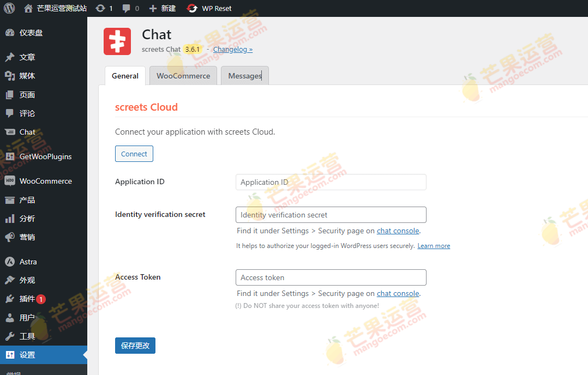This screenshot has height=375, width=588.
Task: Open the Messages tab
Action: click(x=244, y=76)
